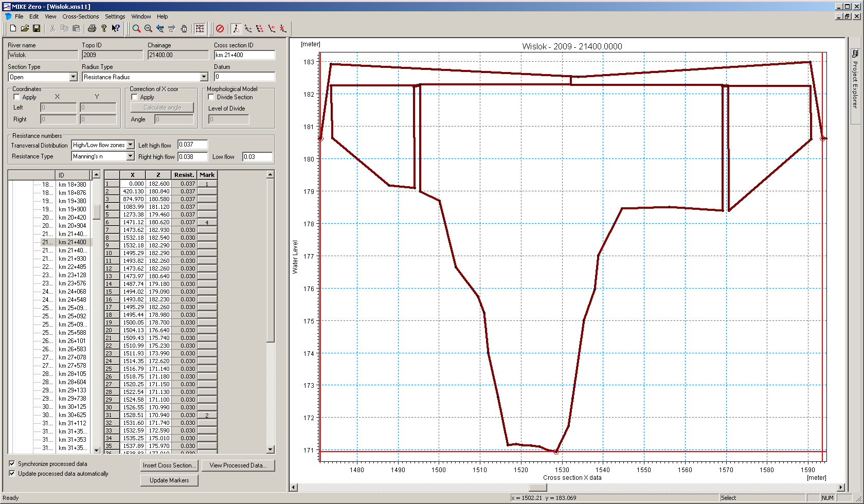864x504 pixels.
Task: Save with the floppy disk icon
Action: tap(37, 29)
